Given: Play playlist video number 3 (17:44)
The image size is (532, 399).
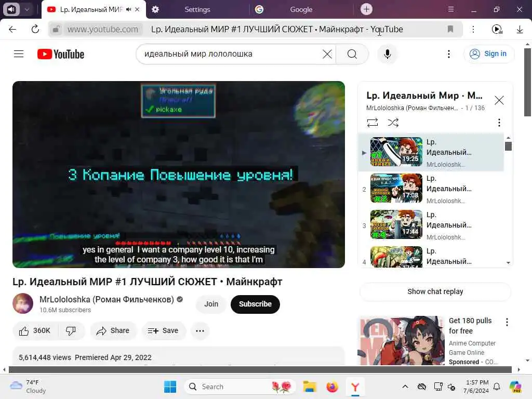Looking at the screenshot, I should point(396,224).
